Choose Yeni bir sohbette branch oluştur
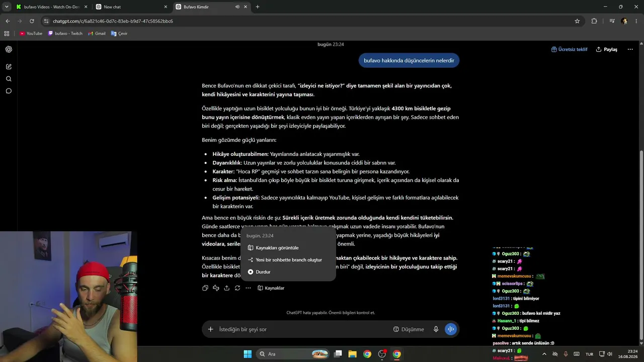The height and width of the screenshot is (362, 644). 288,260
